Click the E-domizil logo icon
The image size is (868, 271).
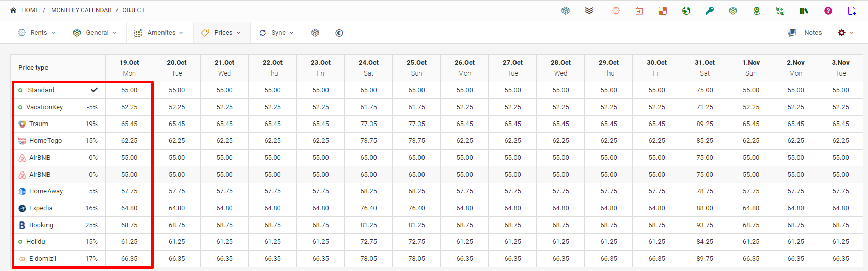22,259
